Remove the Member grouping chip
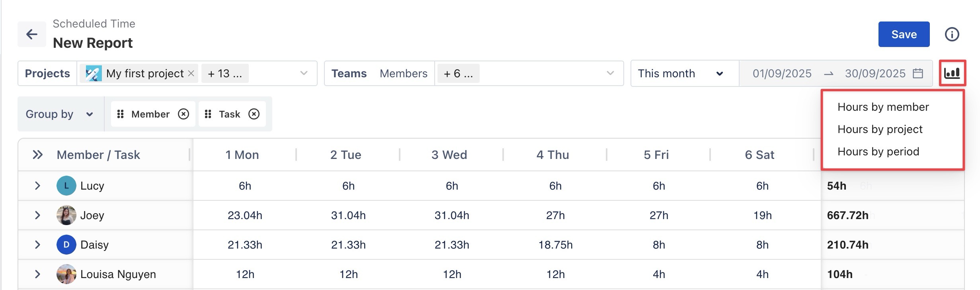This screenshot has height=290, width=980. coord(184,114)
